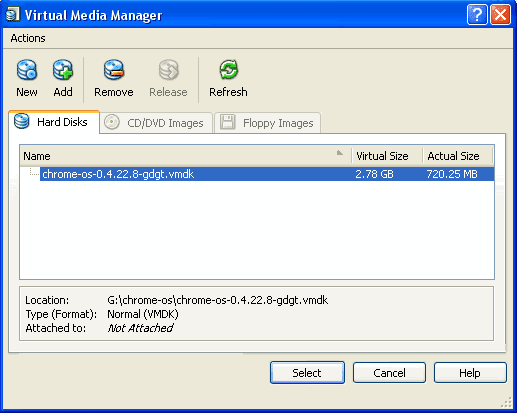Open the Actions menu
The image size is (517, 413).
coord(28,38)
